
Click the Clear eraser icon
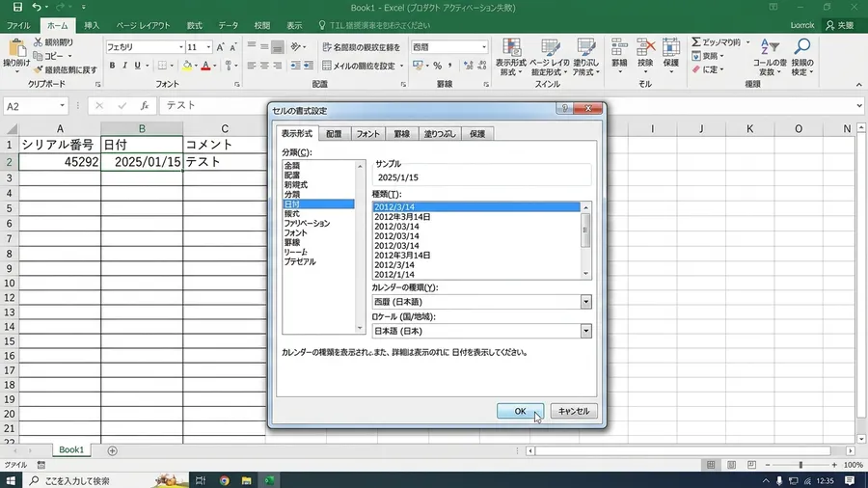point(696,69)
